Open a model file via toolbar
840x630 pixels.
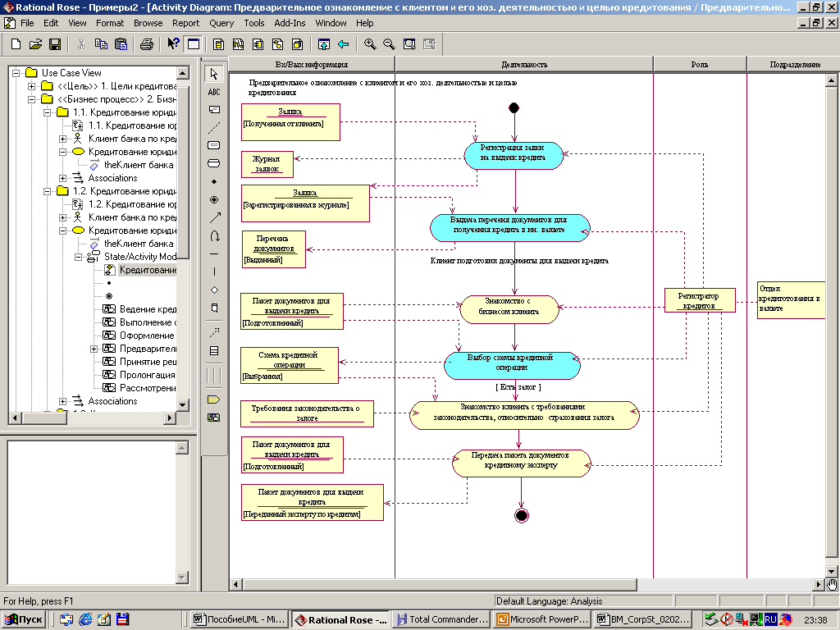[x=35, y=44]
